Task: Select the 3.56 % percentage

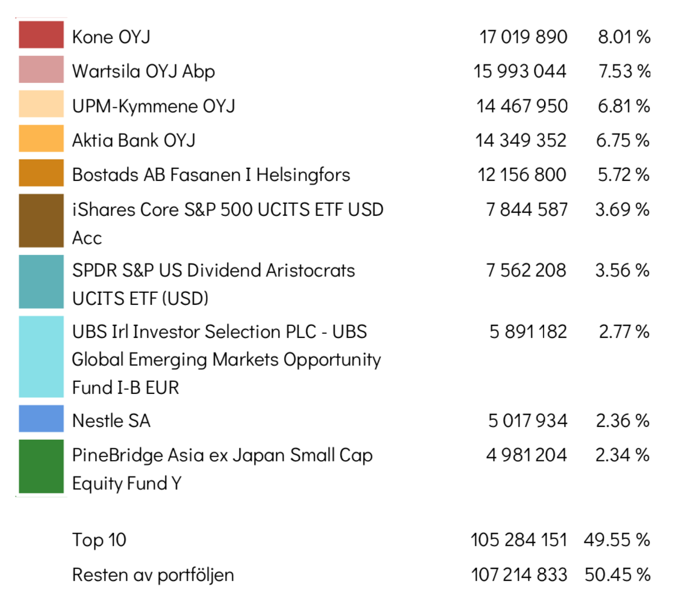Action: pyautogui.click(x=622, y=270)
